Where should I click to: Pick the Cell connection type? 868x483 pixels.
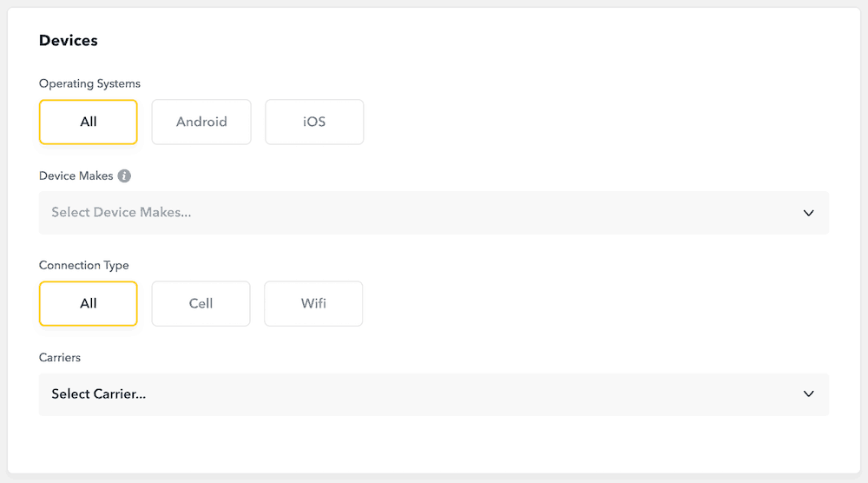201,303
